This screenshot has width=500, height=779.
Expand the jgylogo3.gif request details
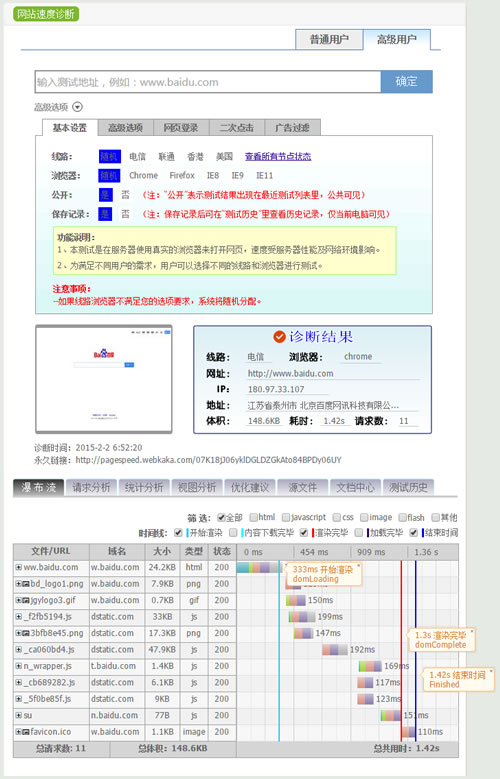(x=18, y=600)
